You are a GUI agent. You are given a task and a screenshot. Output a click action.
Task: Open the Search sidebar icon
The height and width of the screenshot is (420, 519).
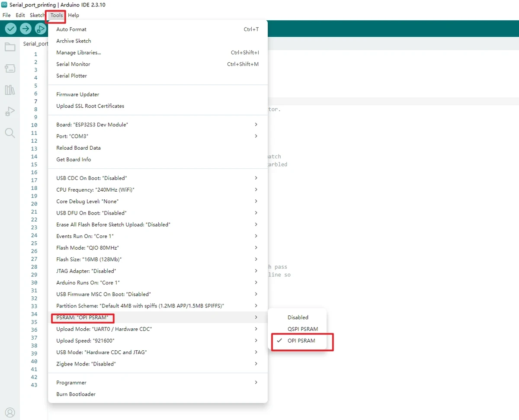coord(10,133)
